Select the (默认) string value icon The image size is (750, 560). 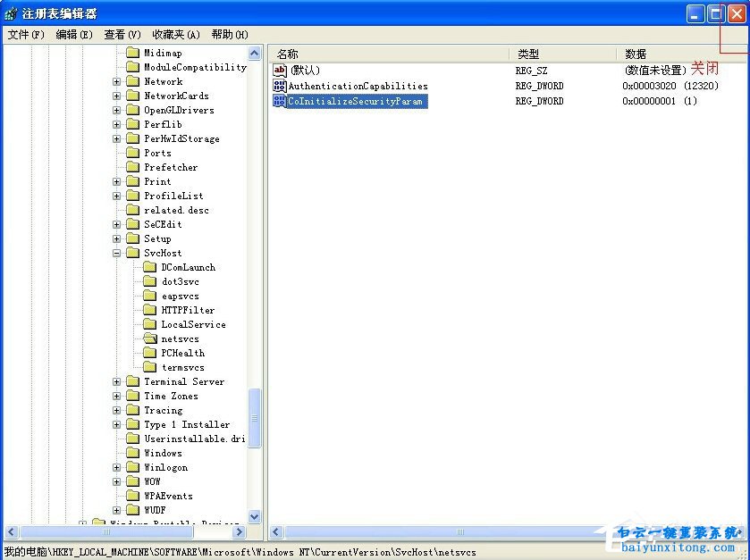point(280,70)
